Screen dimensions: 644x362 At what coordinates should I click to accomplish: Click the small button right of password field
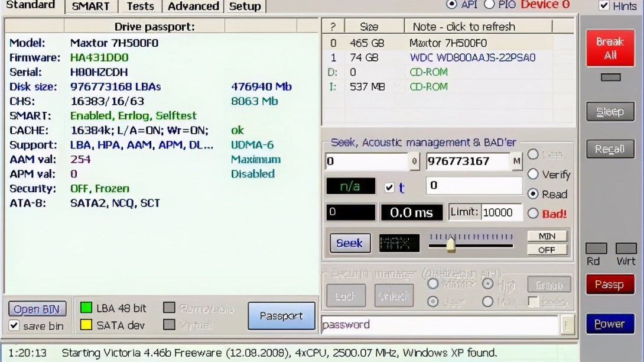(x=567, y=325)
